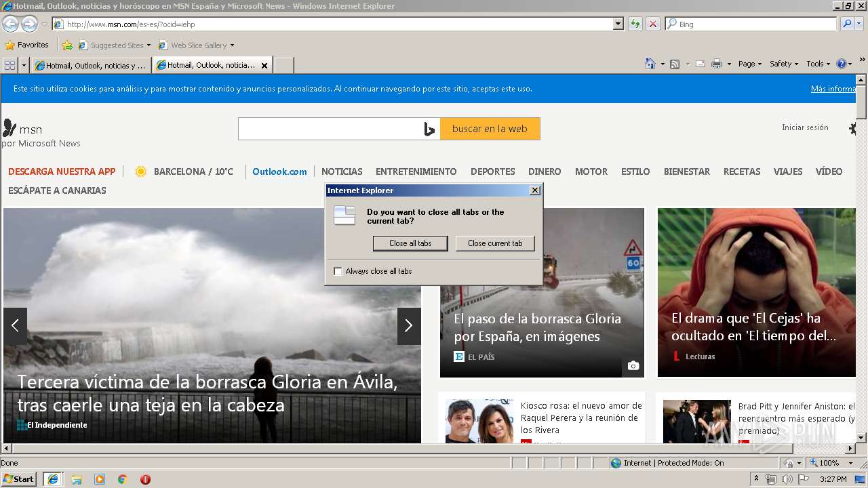Click DESCARGA NUESTRA APP link
Image resolution: width=868 pixels, height=488 pixels.
tap(62, 171)
